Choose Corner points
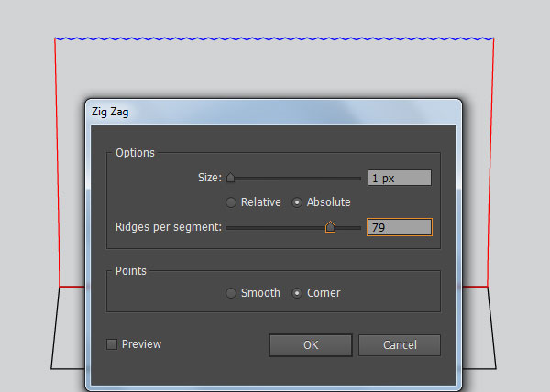Image resolution: width=550 pixels, height=392 pixels. (x=297, y=293)
